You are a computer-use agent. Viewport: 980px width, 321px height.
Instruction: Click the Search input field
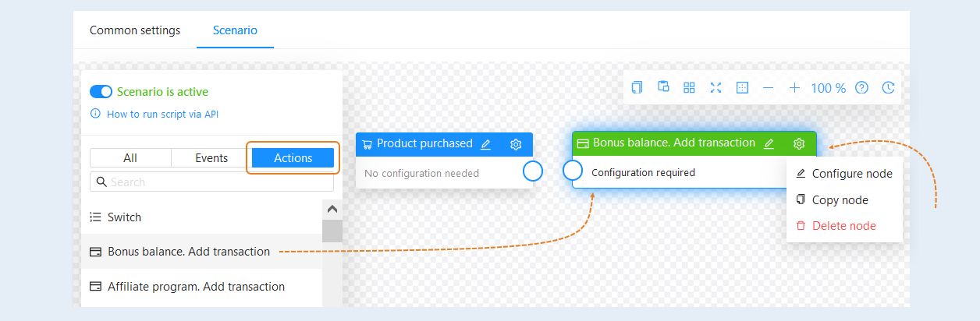point(211,182)
